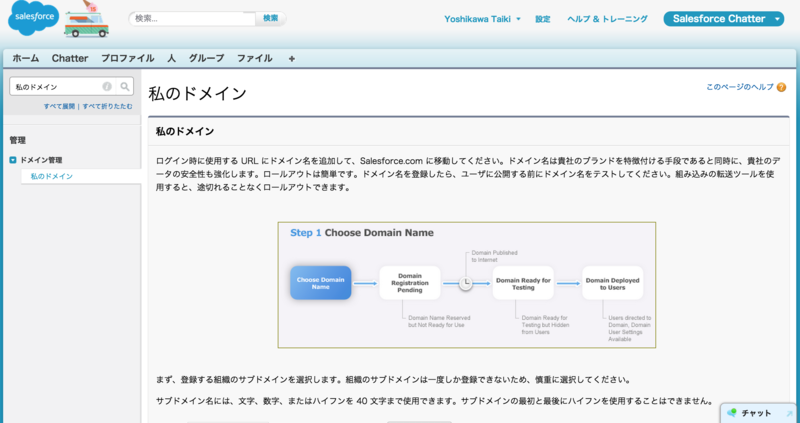Switch to the Chatter tab
The height and width of the screenshot is (423, 800).
(x=70, y=58)
